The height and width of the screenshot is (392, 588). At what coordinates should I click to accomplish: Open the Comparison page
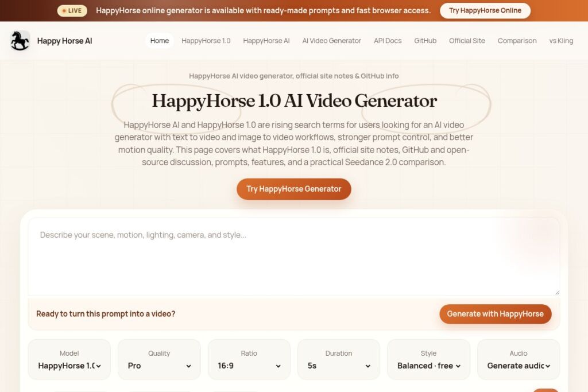tap(517, 41)
